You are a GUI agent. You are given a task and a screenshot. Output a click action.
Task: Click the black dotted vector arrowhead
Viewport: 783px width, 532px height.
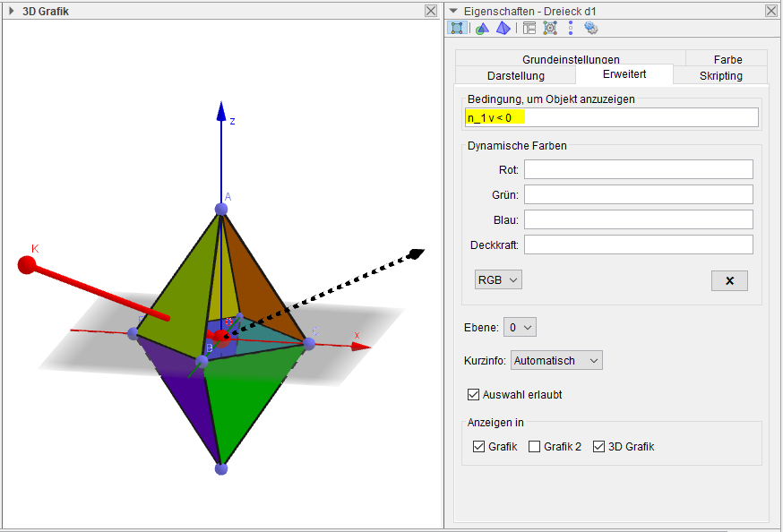(x=416, y=254)
